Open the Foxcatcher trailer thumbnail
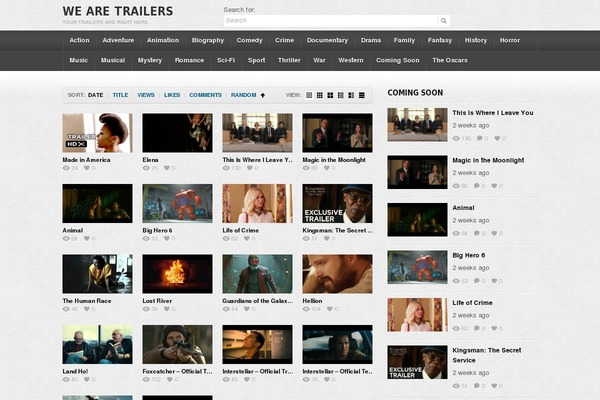600x400 pixels. pos(178,344)
